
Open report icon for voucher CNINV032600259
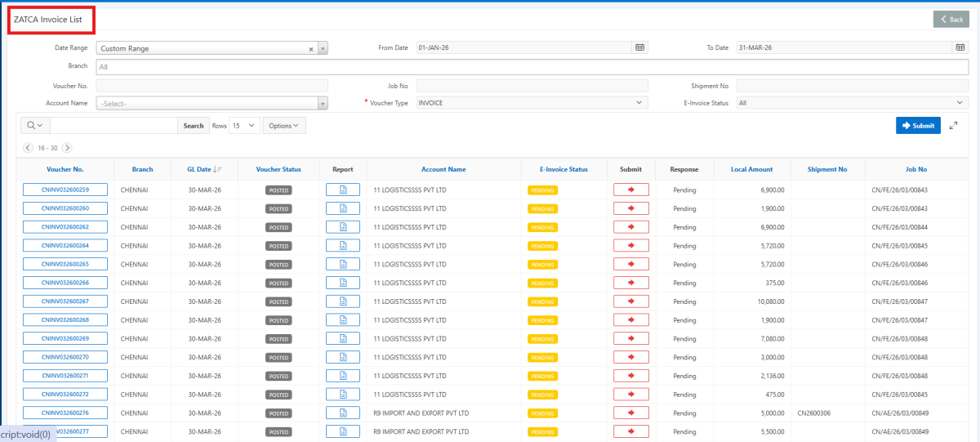pos(343,190)
